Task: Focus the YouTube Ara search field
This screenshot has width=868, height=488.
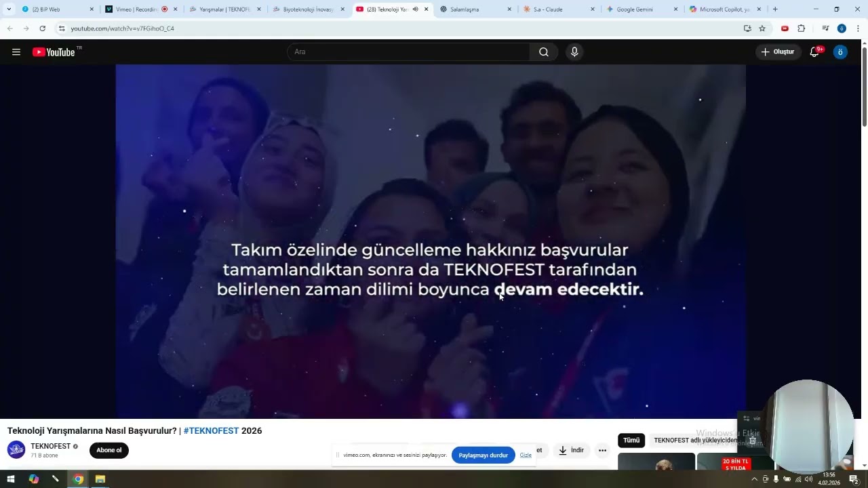Action: click(409, 52)
